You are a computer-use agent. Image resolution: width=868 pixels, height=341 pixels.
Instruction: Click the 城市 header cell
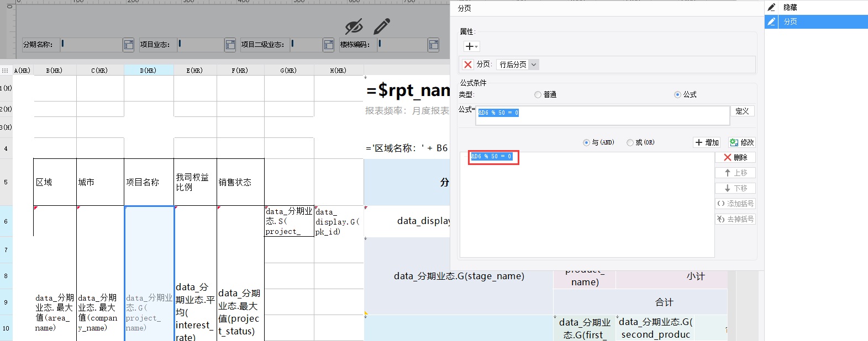click(x=100, y=182)
